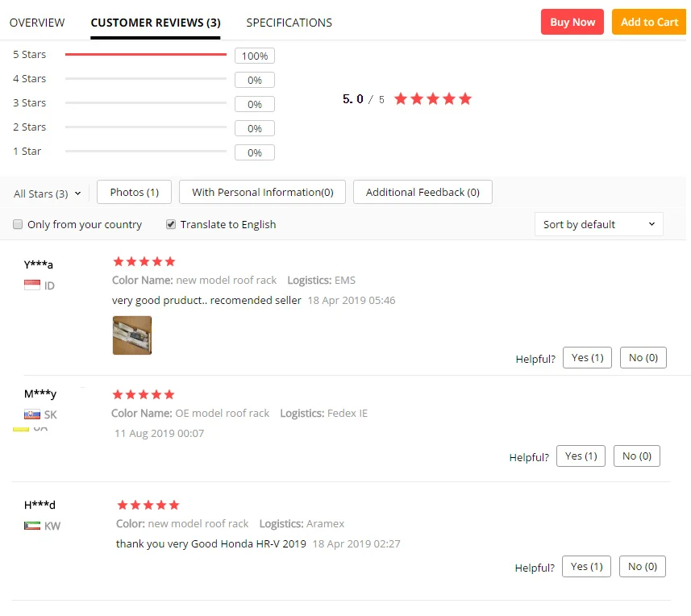Screen dimensions: 691x616
Task: Click the review text 'very good pruduct.. recomended seller'
Action: pyautogui.click(x=206, y=301)
